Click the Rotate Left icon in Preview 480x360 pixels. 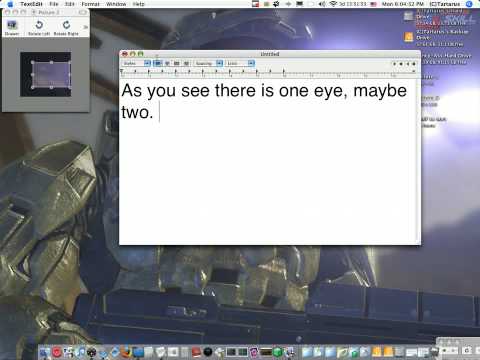point(39,25)
